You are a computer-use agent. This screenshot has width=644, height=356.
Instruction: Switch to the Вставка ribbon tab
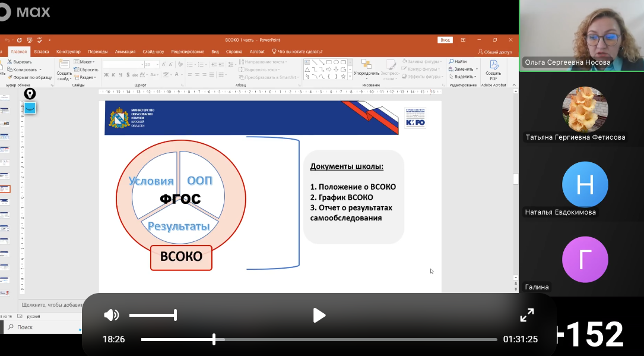tap(42, 52)
